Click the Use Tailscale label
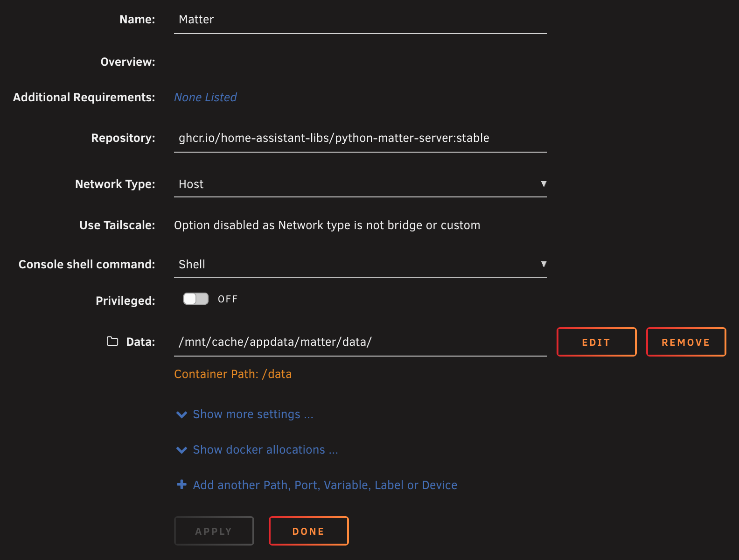Image resolution: width=739 pixels, height=560 pixels. click(x=117, y=225)
